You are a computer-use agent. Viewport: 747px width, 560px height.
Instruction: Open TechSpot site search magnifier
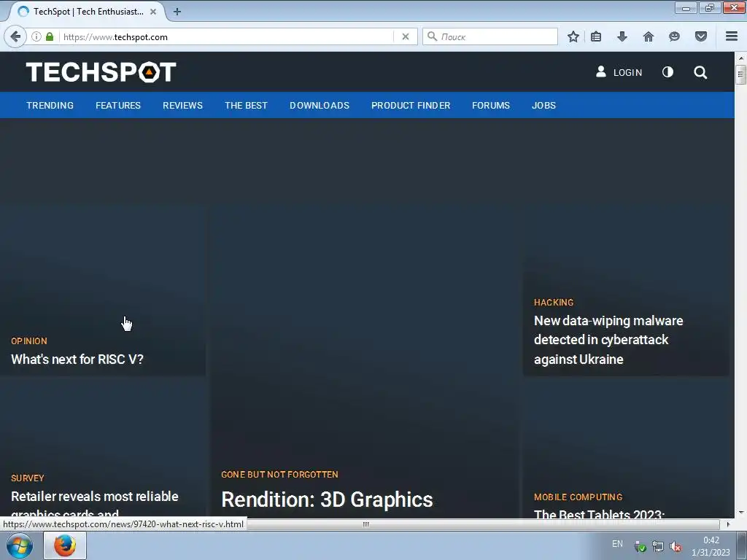[700, 72]
